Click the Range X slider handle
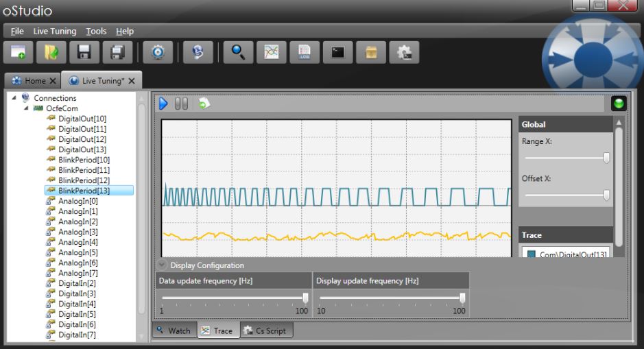This screenshot has width=644, height=349. click(606, 158)
